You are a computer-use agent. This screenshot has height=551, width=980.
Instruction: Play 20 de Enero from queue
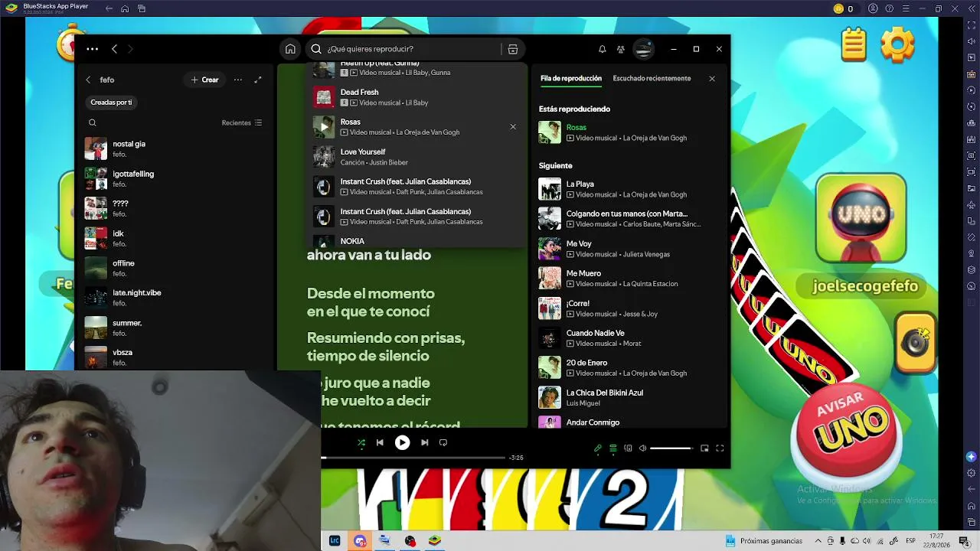click(628, 368)
